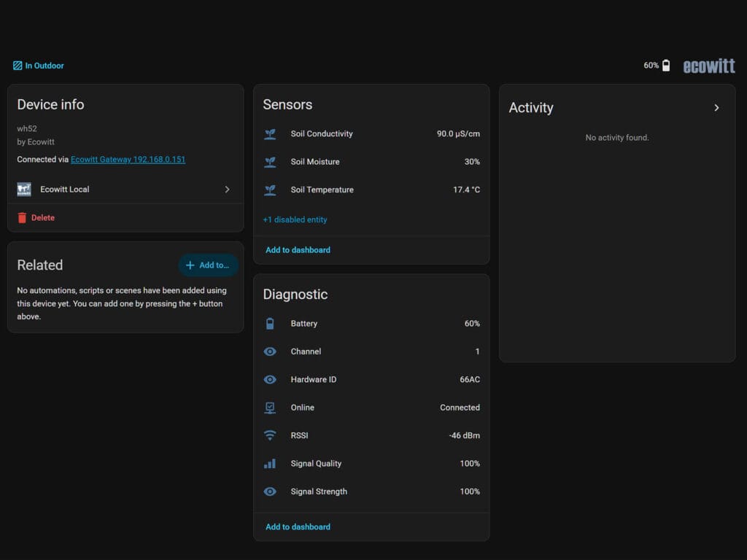
Task: Add Sensors card to dashboard
Action: click(298, 250)
